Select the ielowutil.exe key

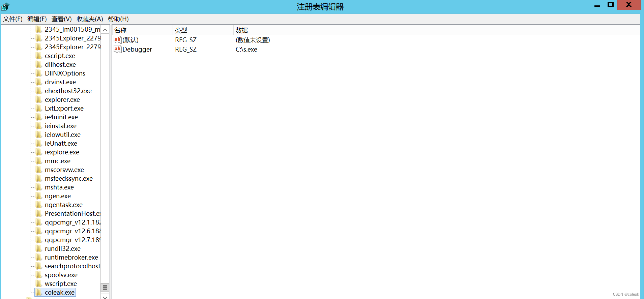click(63, 134)
